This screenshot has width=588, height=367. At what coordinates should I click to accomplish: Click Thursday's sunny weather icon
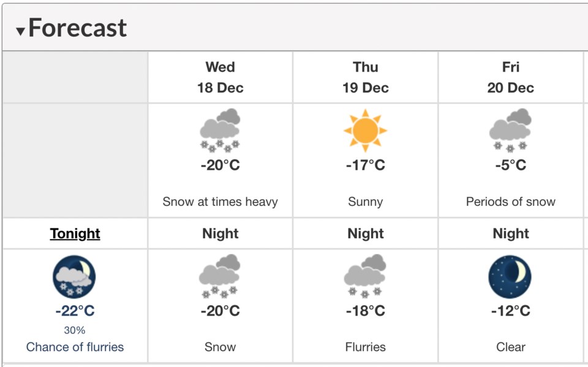[365, 131]
